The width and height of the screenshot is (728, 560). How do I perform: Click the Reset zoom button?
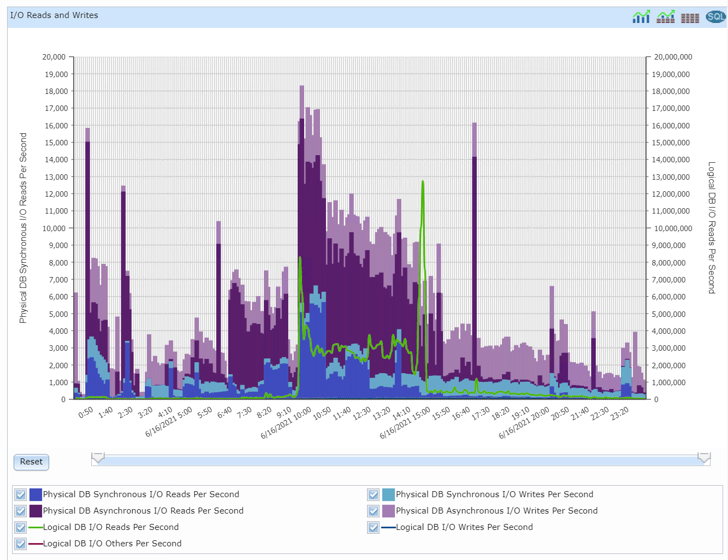(31, 462)
